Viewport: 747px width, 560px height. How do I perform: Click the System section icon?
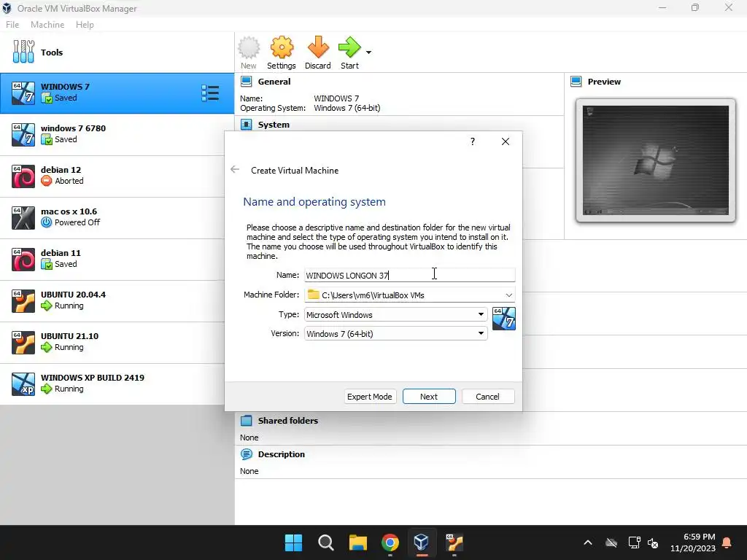click(247, 125)
